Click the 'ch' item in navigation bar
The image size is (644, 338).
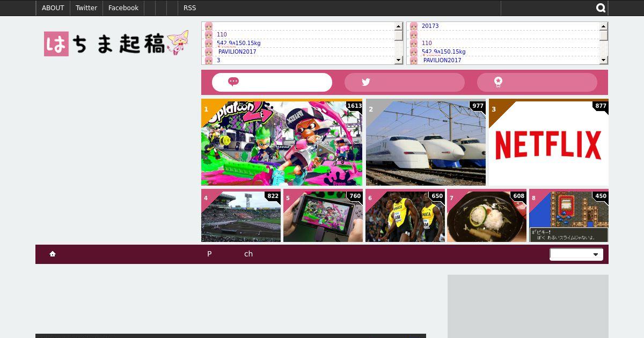248,254
